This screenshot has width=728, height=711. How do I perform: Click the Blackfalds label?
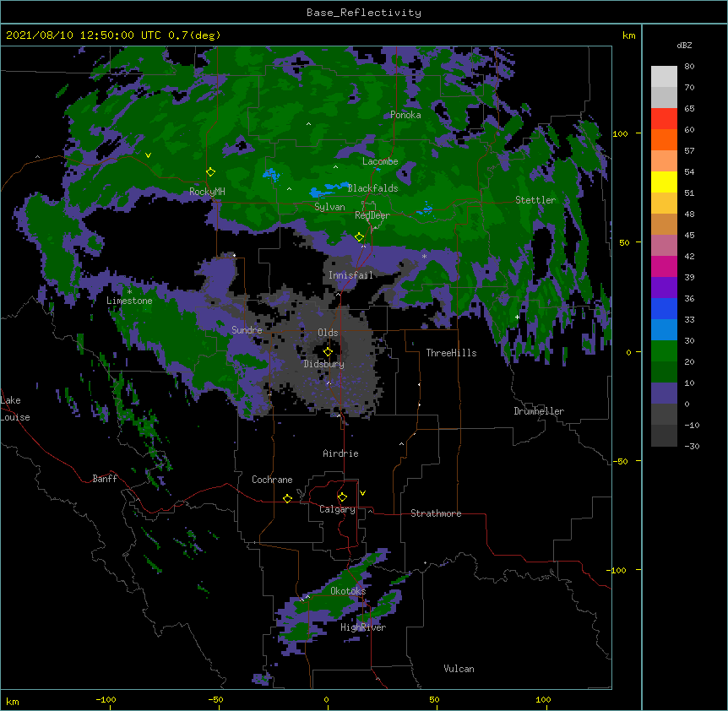pos(372,188)
